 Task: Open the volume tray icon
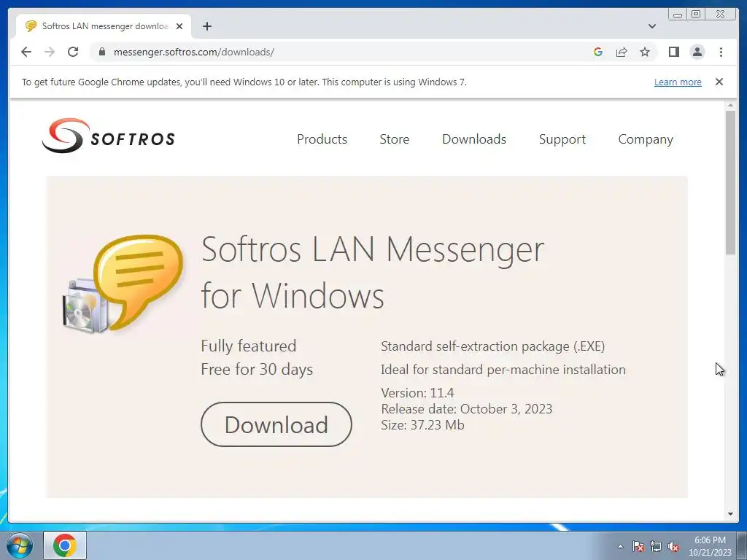tap(673, 546)
